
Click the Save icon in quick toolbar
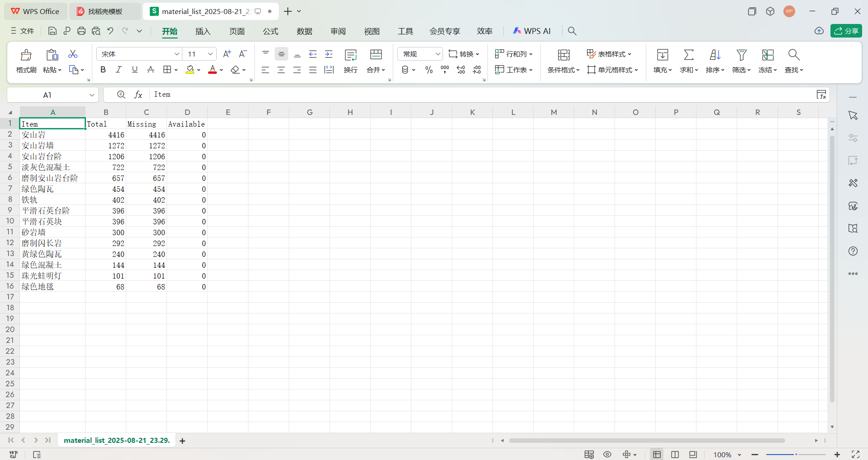[x=52, y=31]
